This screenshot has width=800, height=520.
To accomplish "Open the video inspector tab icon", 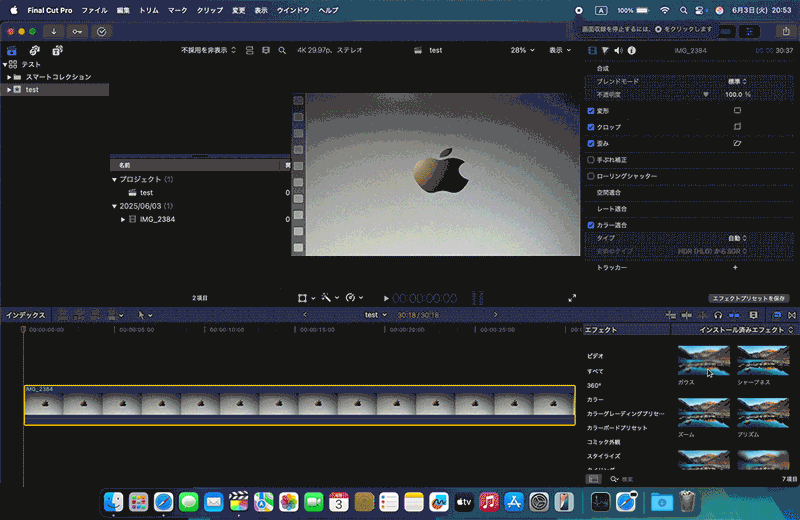I will coord(591,50).
